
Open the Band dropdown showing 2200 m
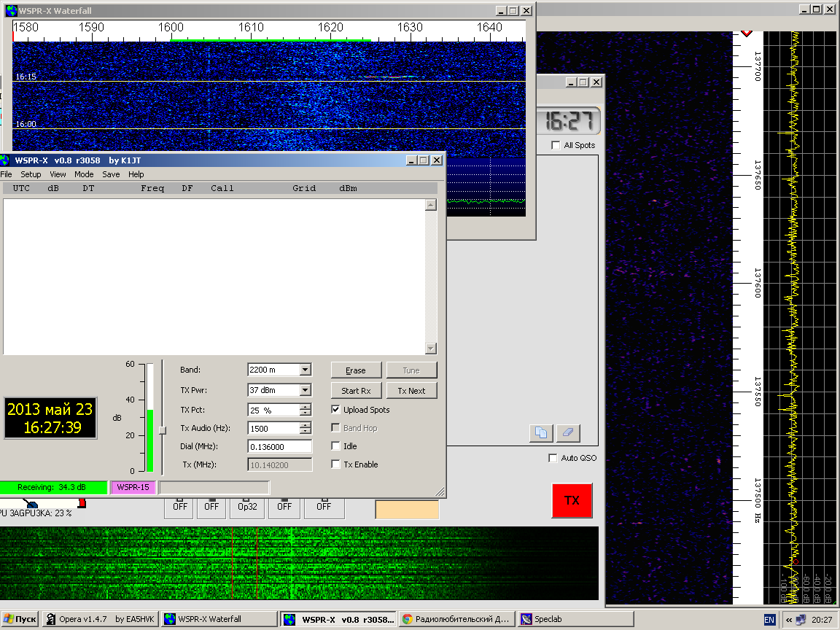click(x=305, y=370)
